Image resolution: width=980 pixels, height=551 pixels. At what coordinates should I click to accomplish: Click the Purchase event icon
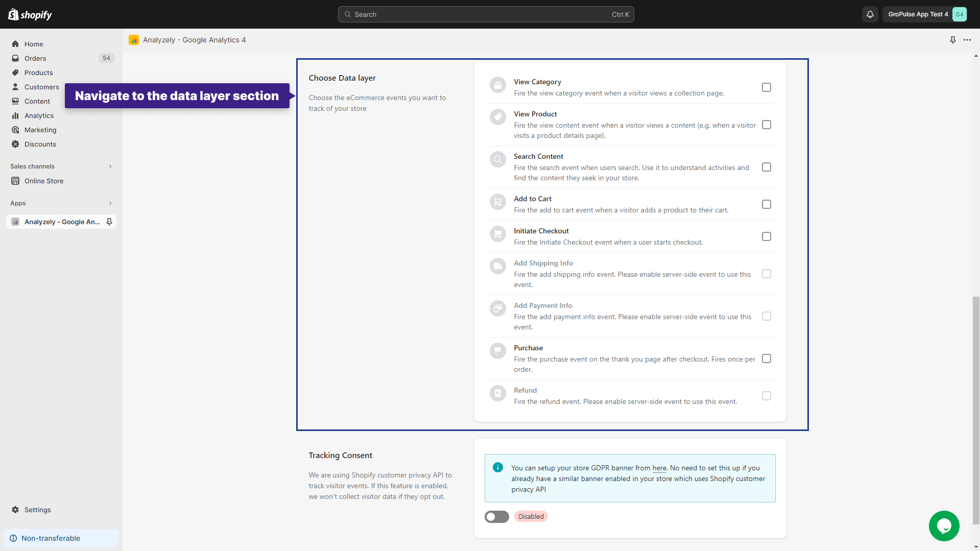click(497, 351)
